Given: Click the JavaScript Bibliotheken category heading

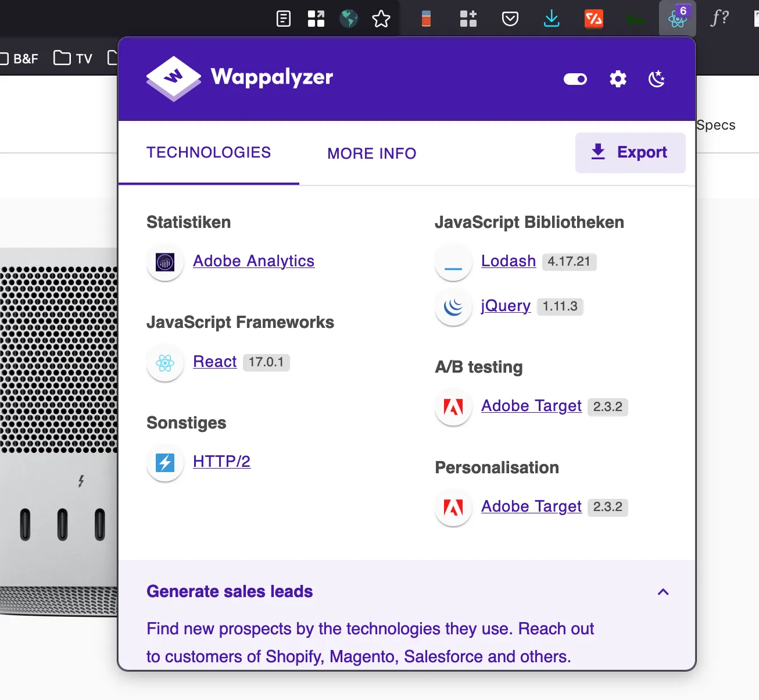Looking at the screenshot, I should [x=529, y=222].
